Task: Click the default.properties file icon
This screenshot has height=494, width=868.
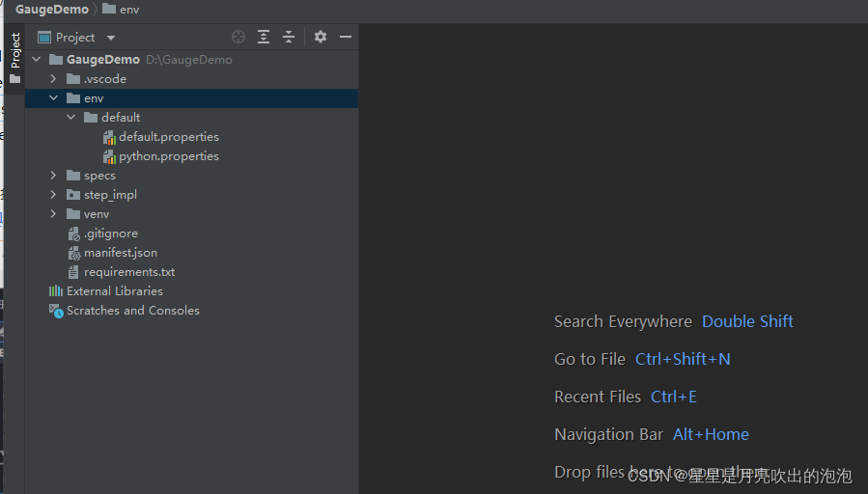Action: (x=109, y=137)
